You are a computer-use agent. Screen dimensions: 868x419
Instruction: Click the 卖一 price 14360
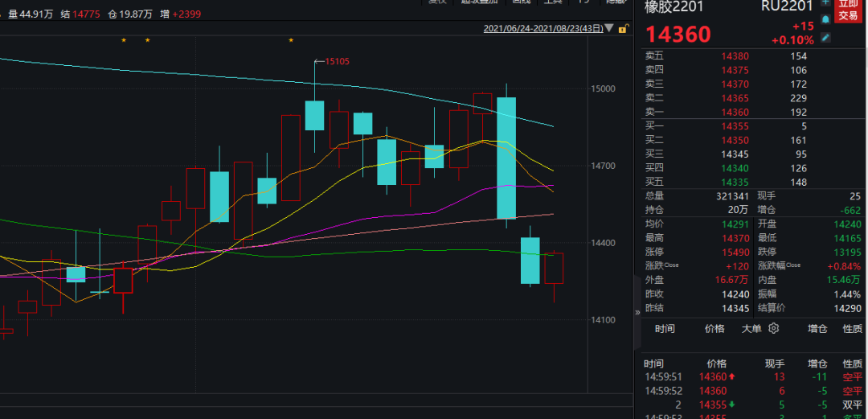[735, 112]
